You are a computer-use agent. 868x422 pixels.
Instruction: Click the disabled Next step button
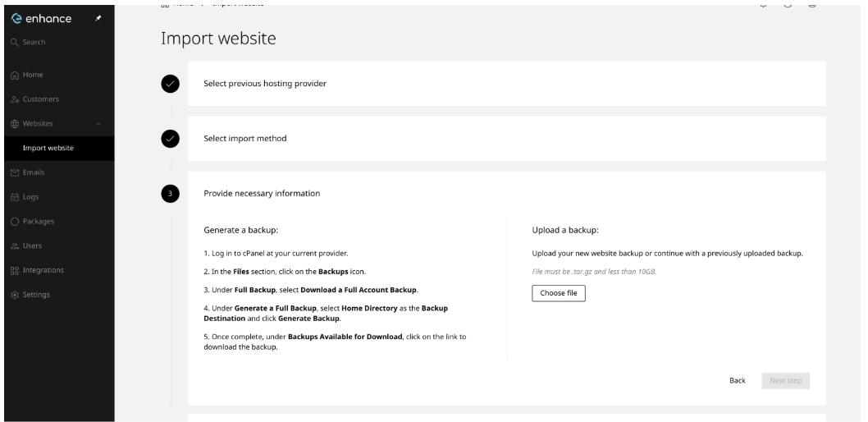tap(785, 380)
